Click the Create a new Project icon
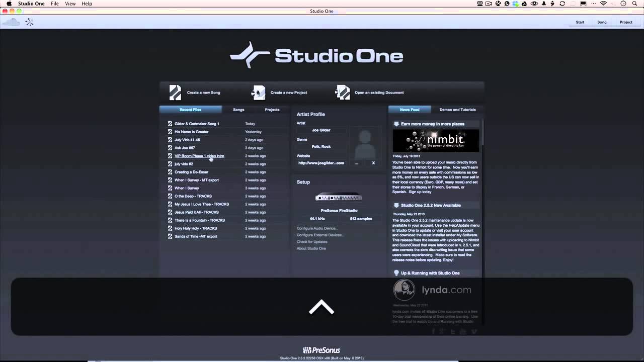 [259, 93]
